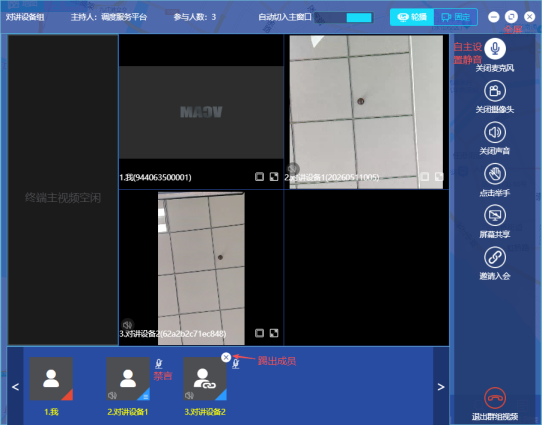This screenshot has height=425, width=542.
Task: Click the 关闭麦克风 microphone icon
Action: click(x=495, y=49)
